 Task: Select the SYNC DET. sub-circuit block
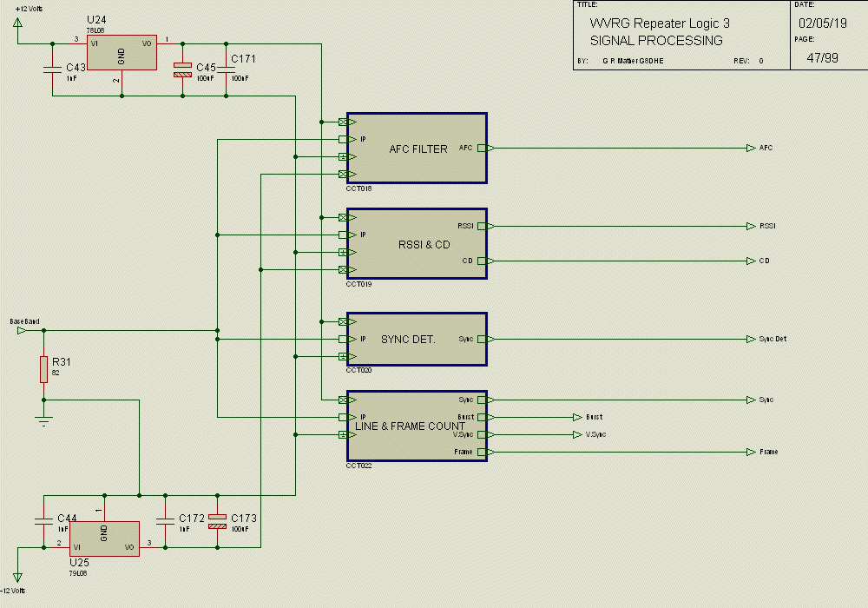417,339
